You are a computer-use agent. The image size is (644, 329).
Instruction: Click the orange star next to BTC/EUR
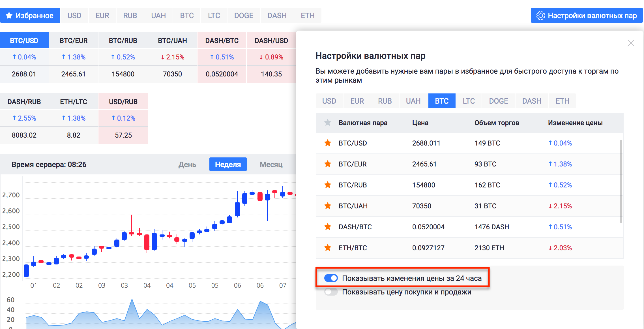pos(328,164)
